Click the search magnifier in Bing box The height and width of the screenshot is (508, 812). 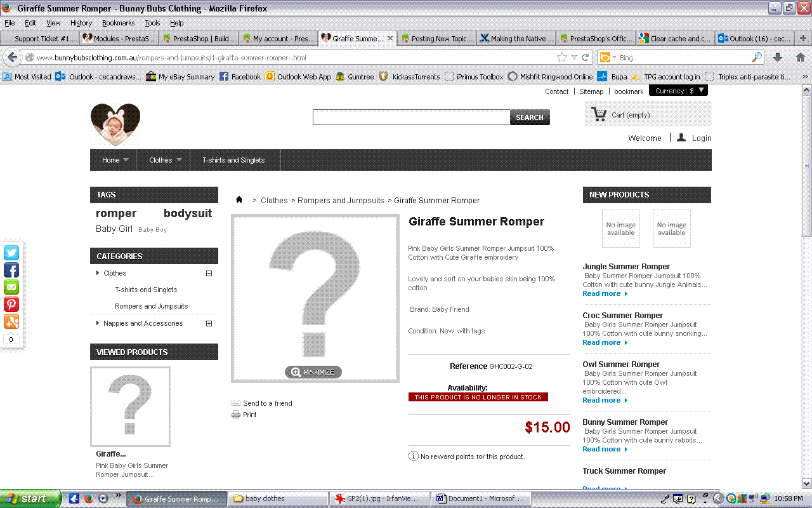[x=756, y=57]
